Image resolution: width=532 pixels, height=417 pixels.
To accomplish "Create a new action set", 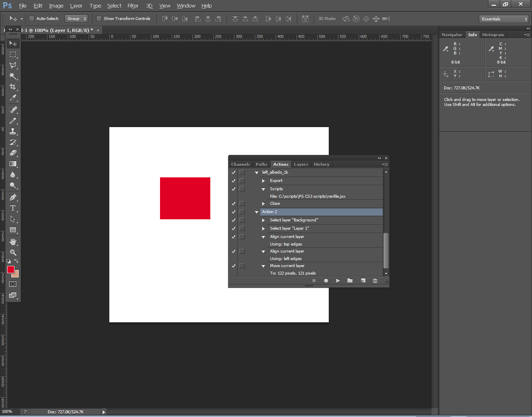I will (350, 281).
